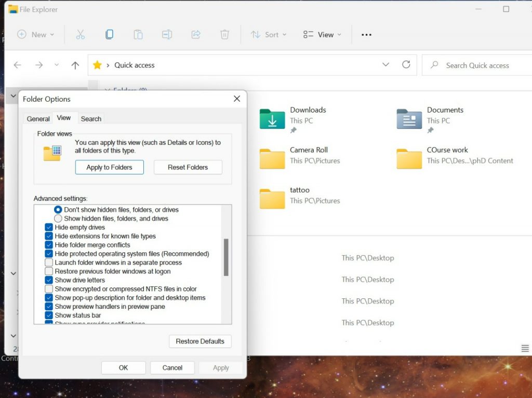Screen dimensions: 532x398
Task: Enable Launch folder windows in separate process
Action: (49, 263)
